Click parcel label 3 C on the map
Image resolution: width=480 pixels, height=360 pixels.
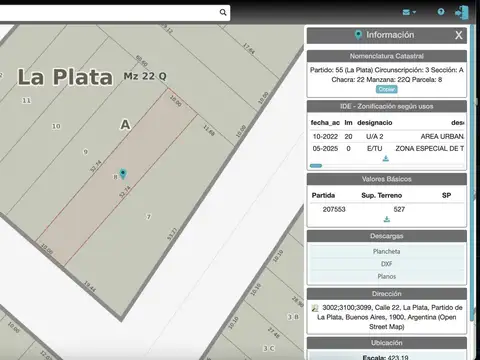[x=269, y=348]
